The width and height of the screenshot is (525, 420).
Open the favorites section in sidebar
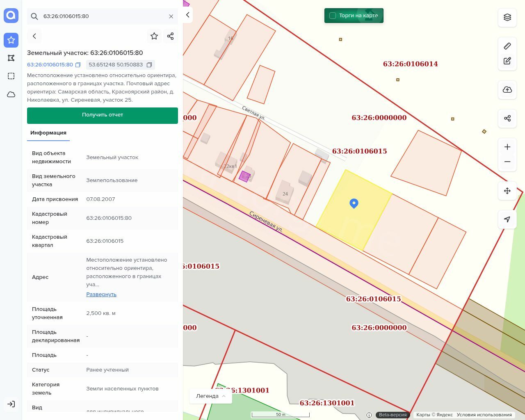point(11,40)
